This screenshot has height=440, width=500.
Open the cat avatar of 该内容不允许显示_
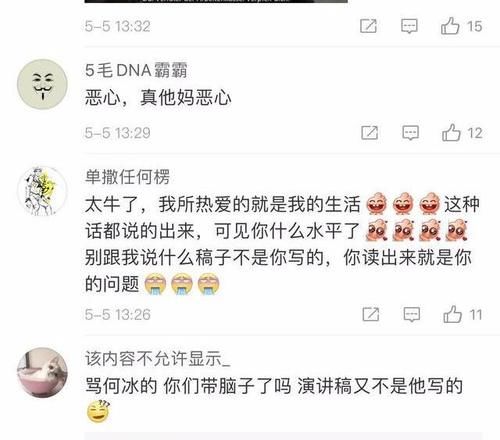click(x=42, y=372)
